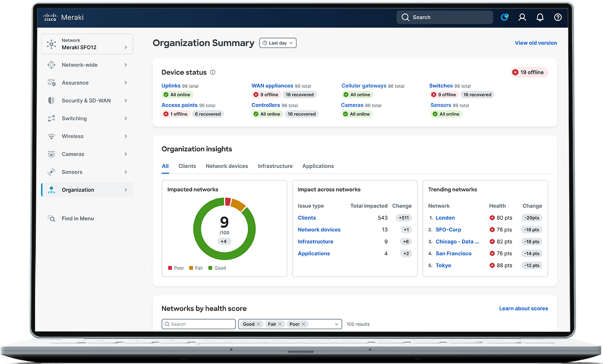This screenshot has width=603, height=364.
Task: Click the Networks by health score search field
Action: 198,324
